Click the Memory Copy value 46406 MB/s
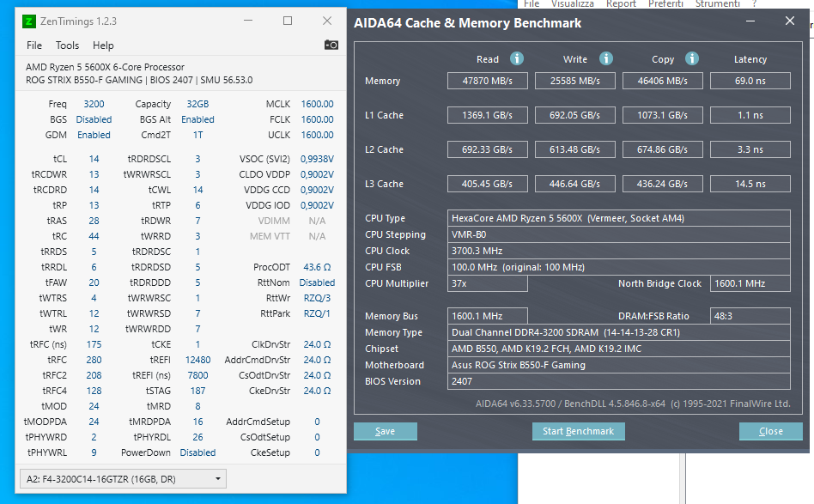Screen dimensions: 814x504 click(662, 81)
